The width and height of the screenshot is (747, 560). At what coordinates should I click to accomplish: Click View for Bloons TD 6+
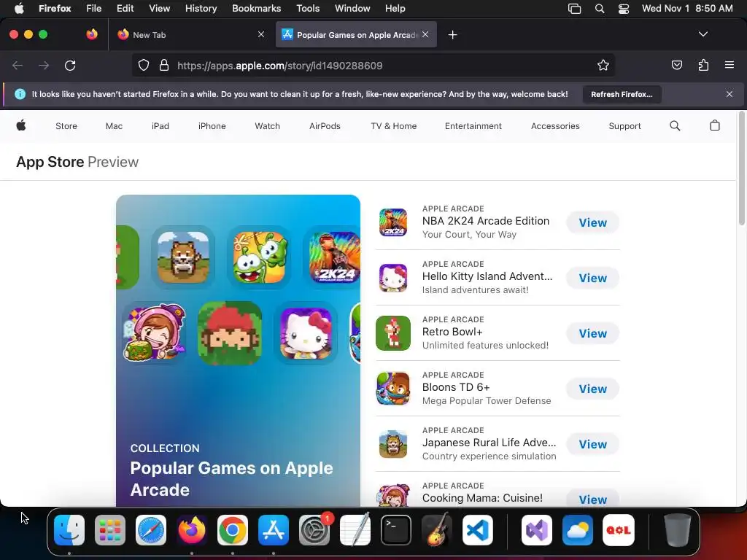(x=592, y=389)
